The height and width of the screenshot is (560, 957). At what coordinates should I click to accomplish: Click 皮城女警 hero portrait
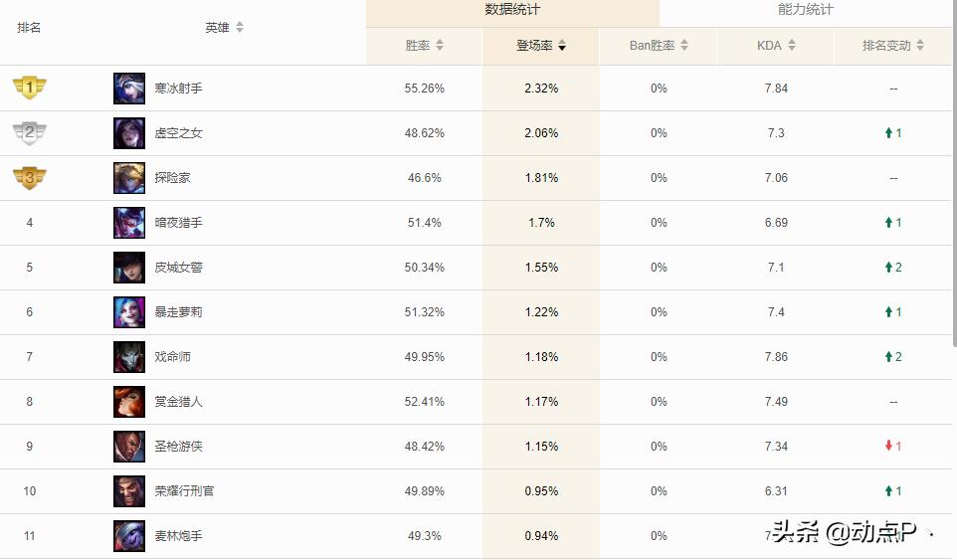(x=129, y=268)
